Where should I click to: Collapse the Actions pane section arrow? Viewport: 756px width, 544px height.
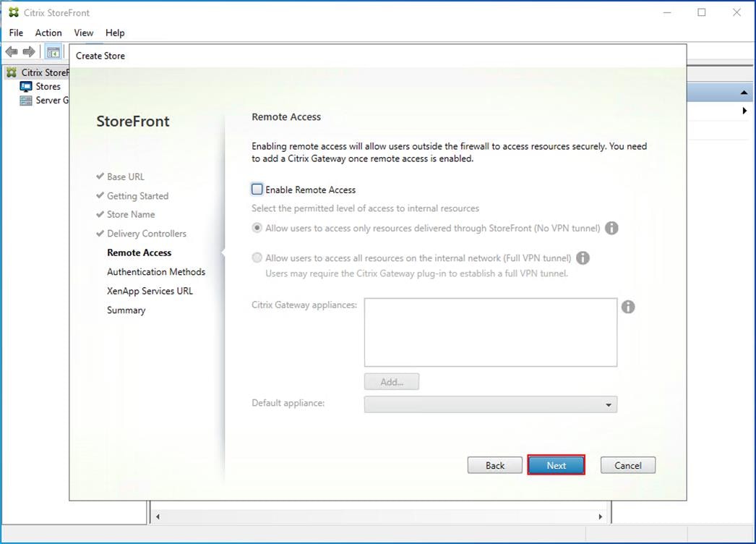(x=744, y=92)
